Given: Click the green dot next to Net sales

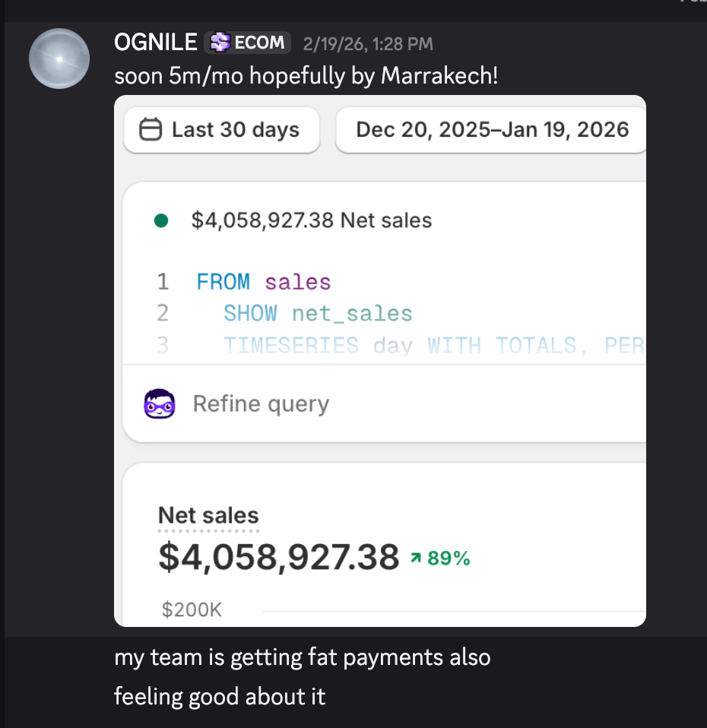Looking at the screenshot, I should (x=161, y=220).
